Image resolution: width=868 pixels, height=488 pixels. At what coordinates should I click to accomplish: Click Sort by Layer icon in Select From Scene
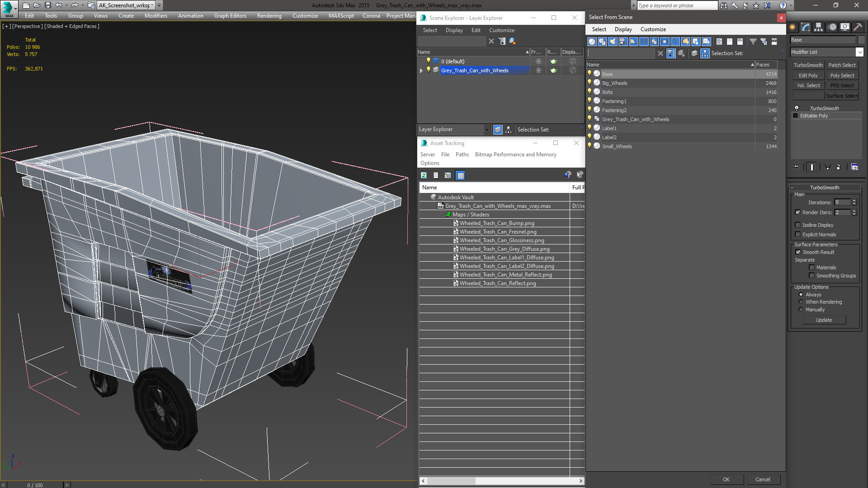[694, 53]
